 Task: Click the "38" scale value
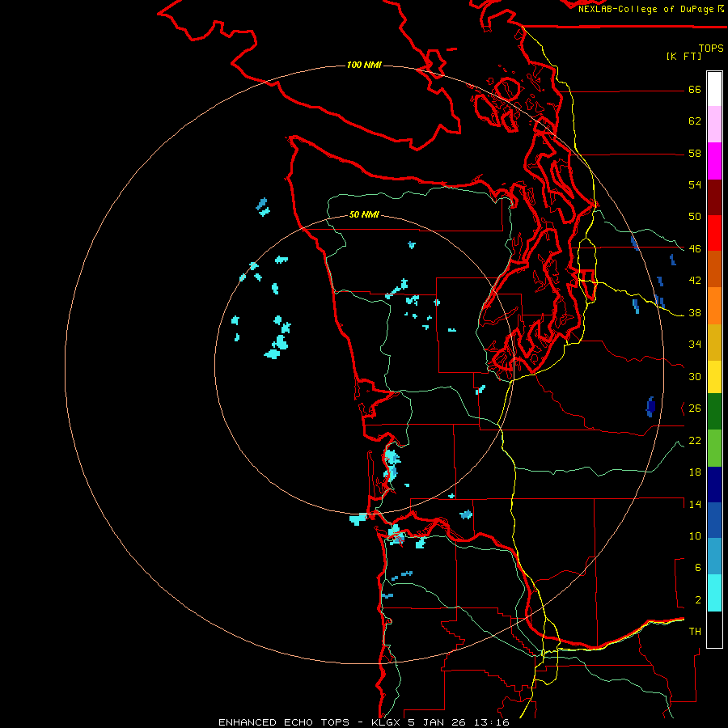tap(695, 313)
